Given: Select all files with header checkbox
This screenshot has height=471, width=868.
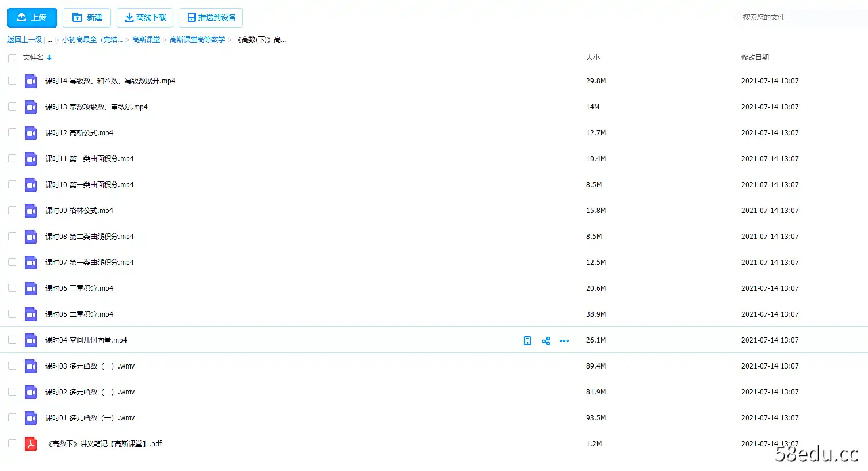Looking at the screenshot, I should coord(12,58).
